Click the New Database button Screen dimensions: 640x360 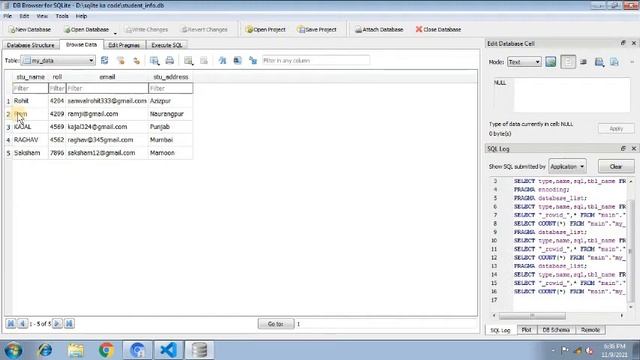click(x=30, y=29)
